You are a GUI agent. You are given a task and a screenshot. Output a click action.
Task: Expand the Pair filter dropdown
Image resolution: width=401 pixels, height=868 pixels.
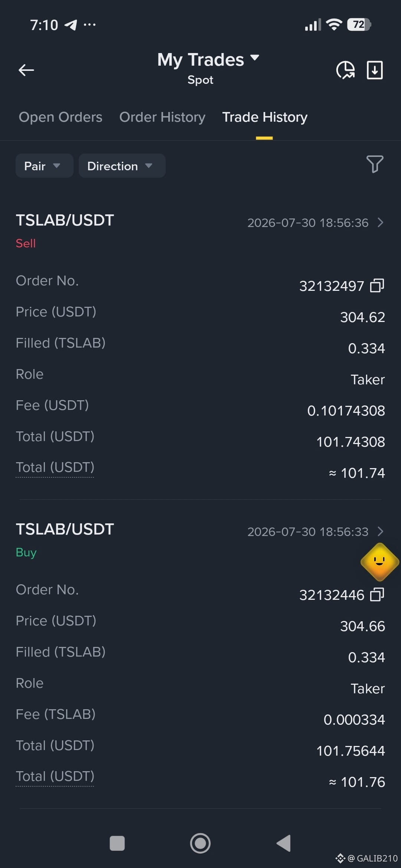pyautogui.click(x=44, y=166)
